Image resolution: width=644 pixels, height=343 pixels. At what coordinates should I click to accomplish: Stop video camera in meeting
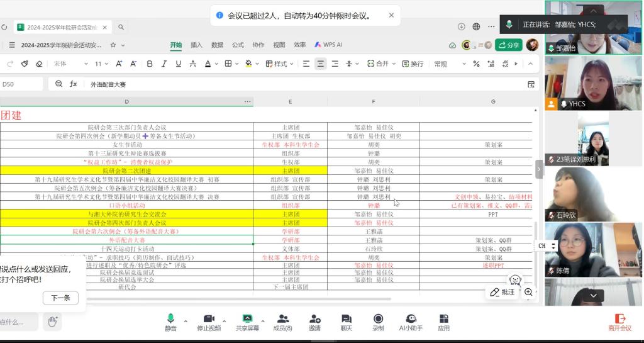click(209, 322)
